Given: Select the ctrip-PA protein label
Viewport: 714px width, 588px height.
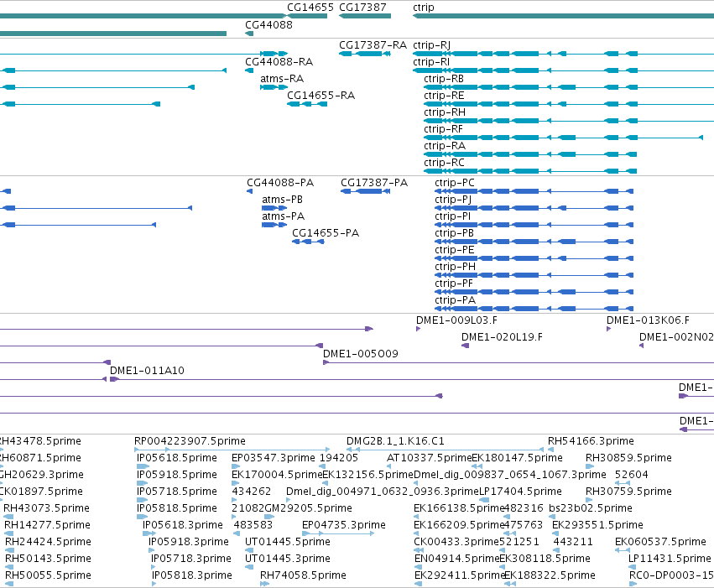Looking at the screenshot, I should click(456, 301).
